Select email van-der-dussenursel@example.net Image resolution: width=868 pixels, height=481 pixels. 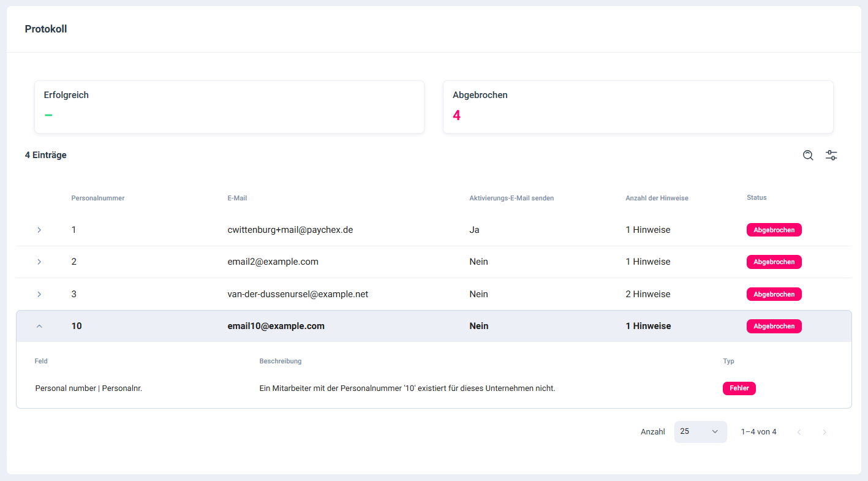[298, 294]
